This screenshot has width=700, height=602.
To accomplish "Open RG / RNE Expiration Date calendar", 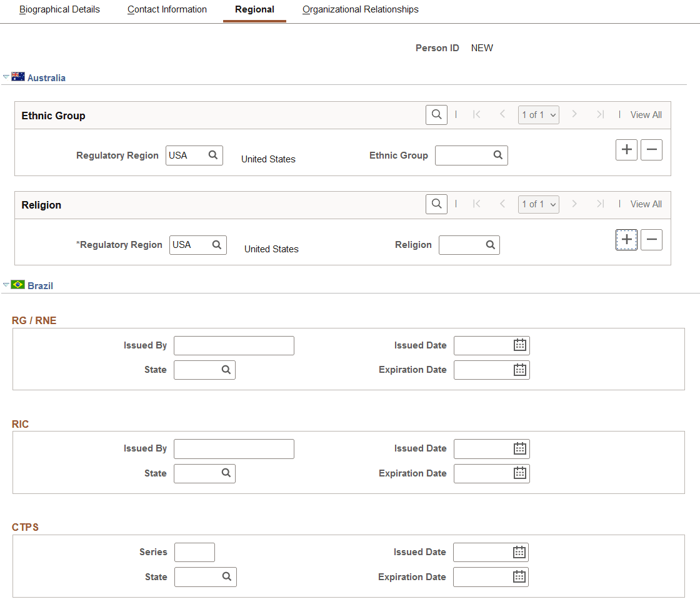I will 519,370.
